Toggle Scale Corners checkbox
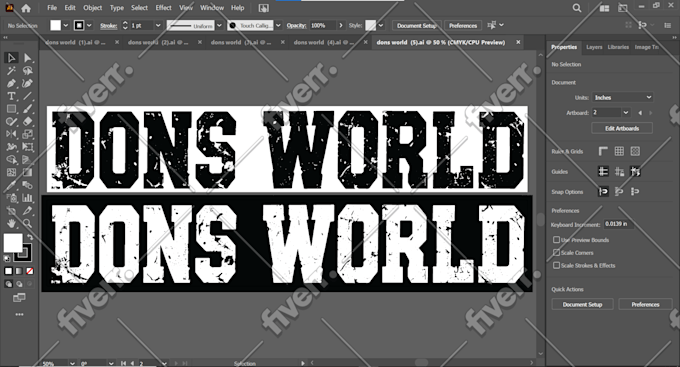The image size is (680, 367). click(556, 252)
